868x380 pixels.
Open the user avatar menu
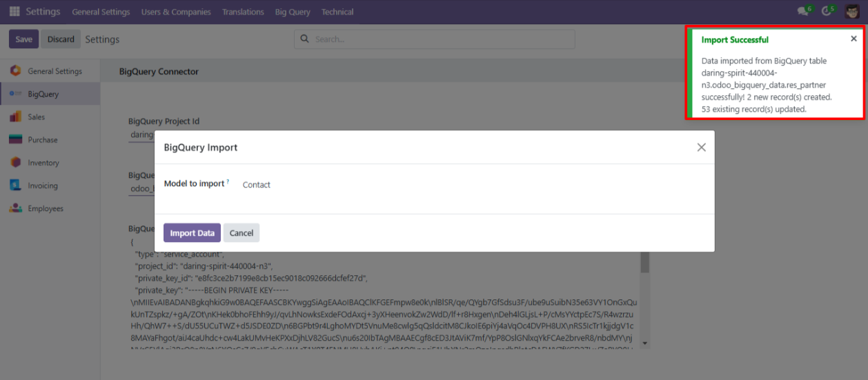(x=851, y=11)
